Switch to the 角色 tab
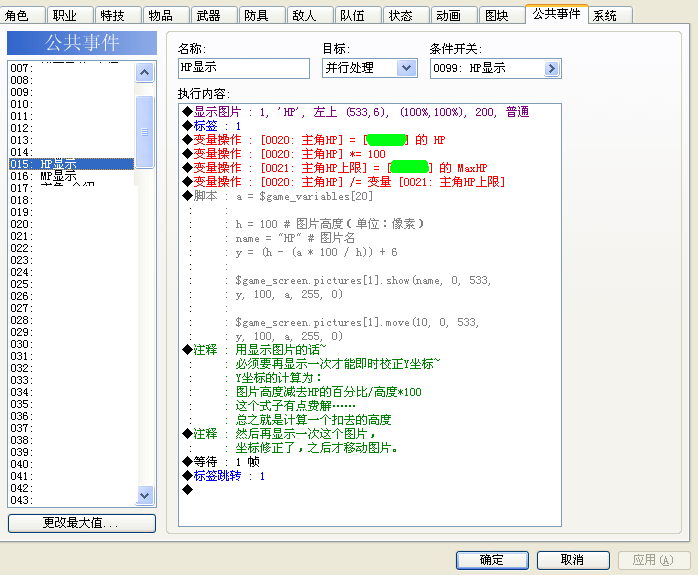The image size is (698, 575). coord(22,16)
